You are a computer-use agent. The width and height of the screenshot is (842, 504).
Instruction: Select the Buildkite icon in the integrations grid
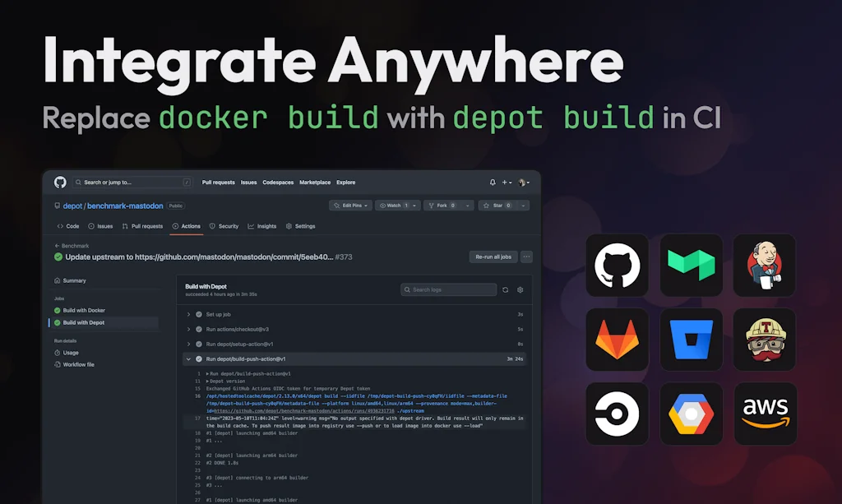pyautogui.click(x=692, y=265)
